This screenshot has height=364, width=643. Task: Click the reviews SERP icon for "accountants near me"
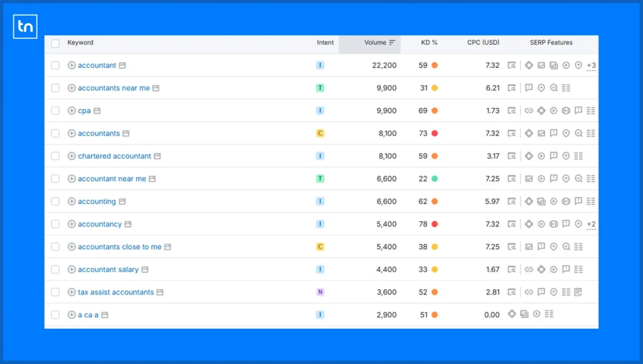click(x=554, y=88)
